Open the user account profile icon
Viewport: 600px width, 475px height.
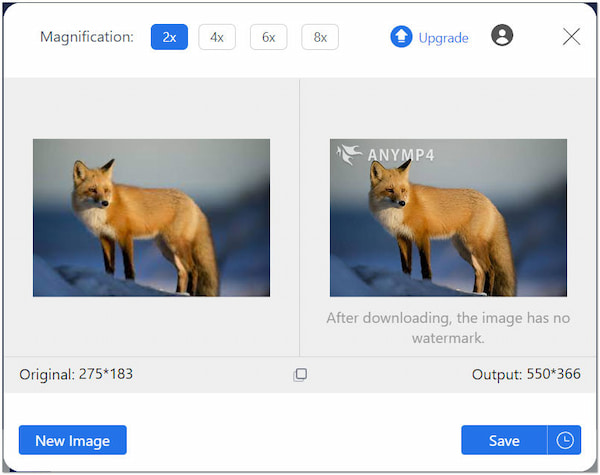[502, 36]
